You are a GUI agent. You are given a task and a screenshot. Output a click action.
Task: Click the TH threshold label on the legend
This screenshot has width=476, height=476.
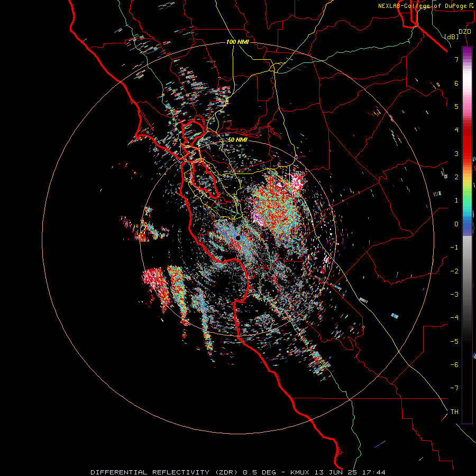454,412
